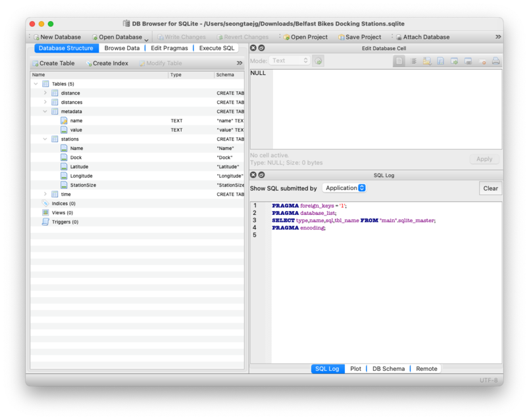Float the Edit Database Cell panel
Screen dimensions: 529x420
click(261, 48)
